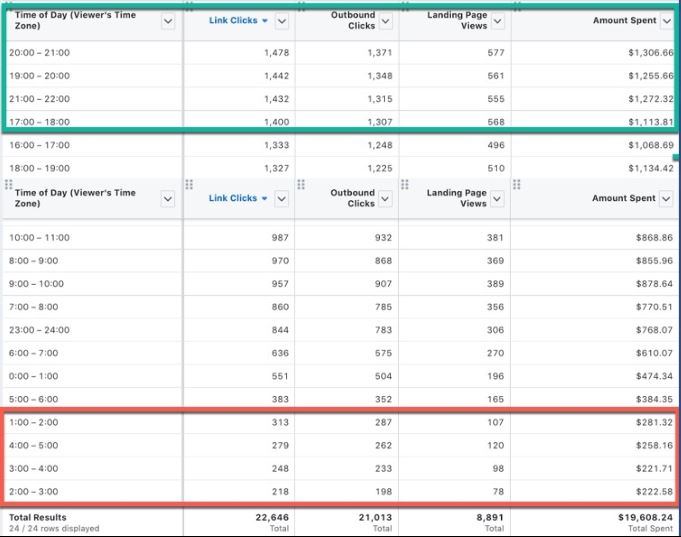This screenshot has width=681, height=537.
Task: Click the sort arrow beside top Link Clicks header
Action: tap(264, 21)
